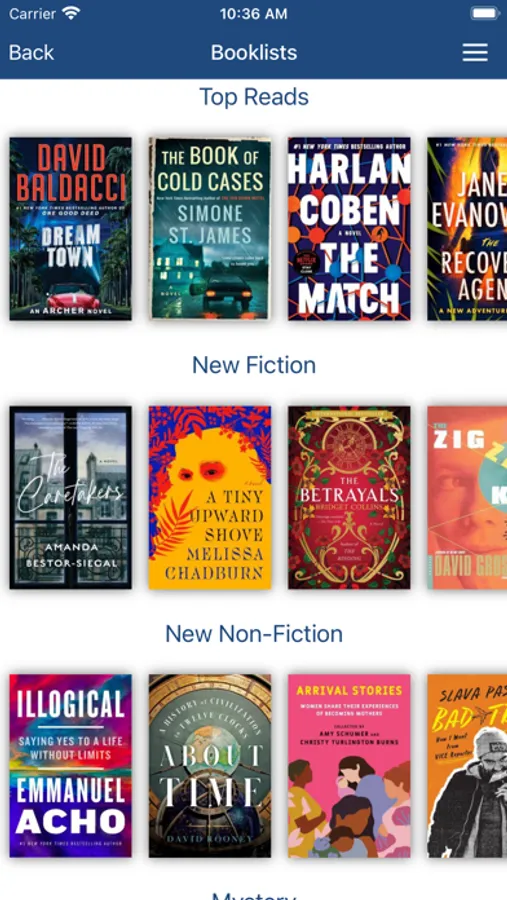Open Janet Evanovich Recovery Agent book cover
The height and width of the screenshot is (900, 507).
coord(467,228)
